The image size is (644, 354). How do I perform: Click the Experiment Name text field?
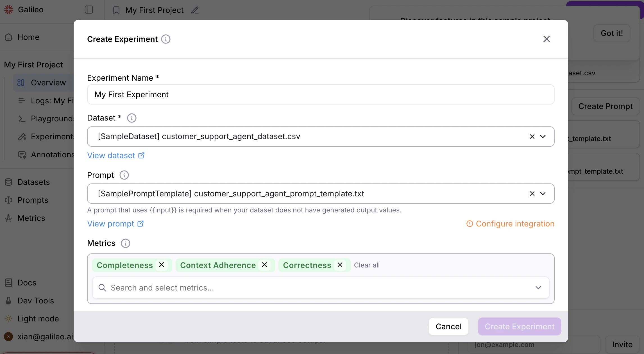tap(320, 94)
